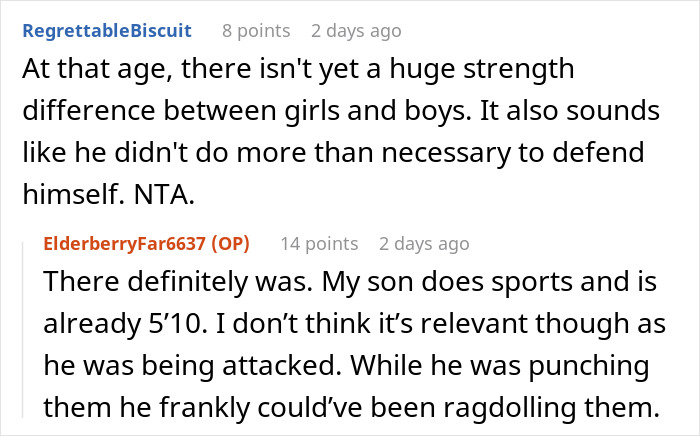700x436 pixels.
Task: Open the OP reply's "2 days ago" permalink
Action: click(424, 243)
